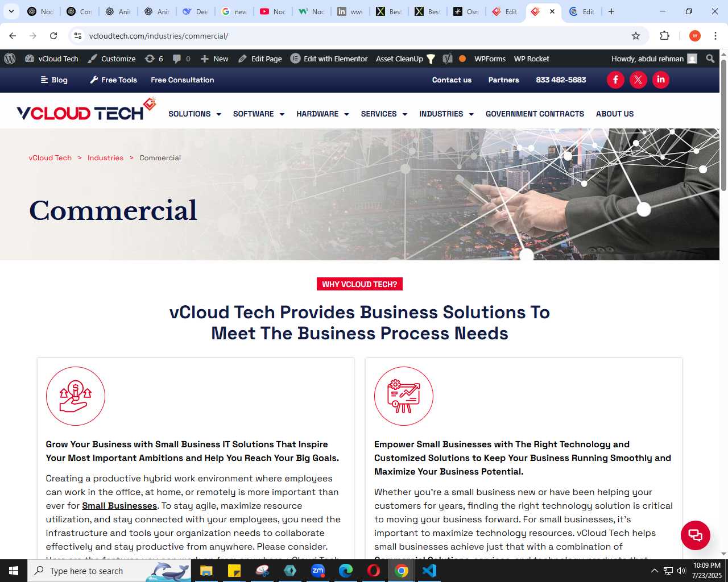
Task: Open Opera browser from taskbar
Action: coord(374,571)
